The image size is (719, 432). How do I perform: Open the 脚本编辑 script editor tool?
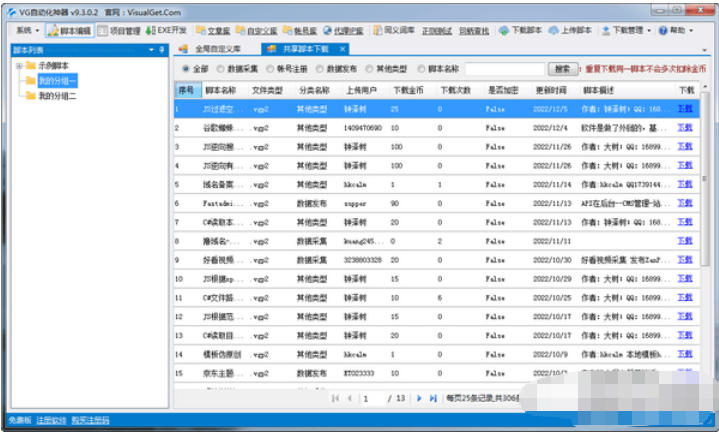[x=70, y=31]
